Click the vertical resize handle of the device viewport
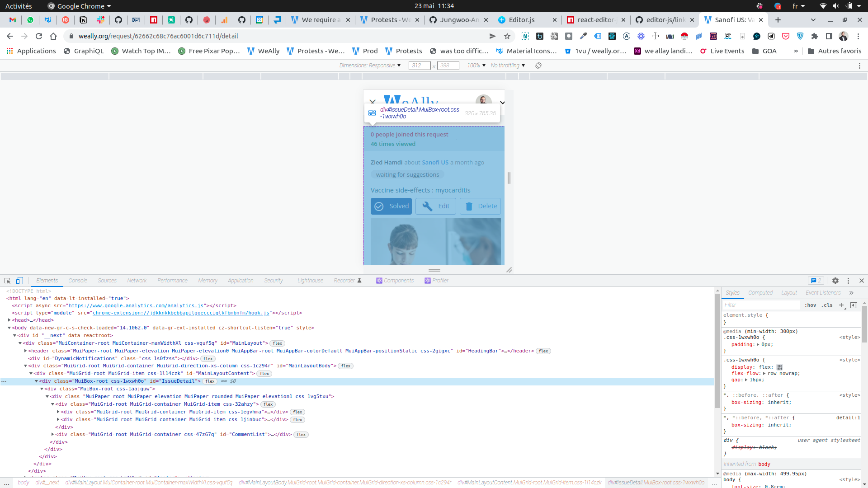 [509, 178]
